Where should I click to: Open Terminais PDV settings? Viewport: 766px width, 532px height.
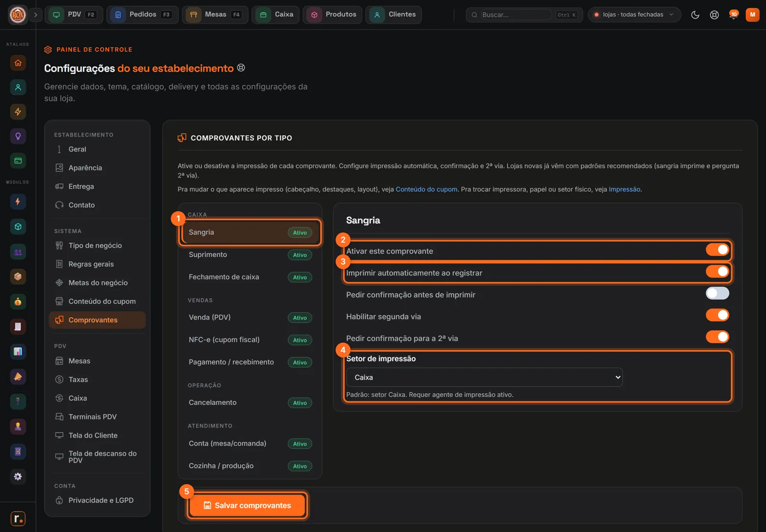[97, 417]
